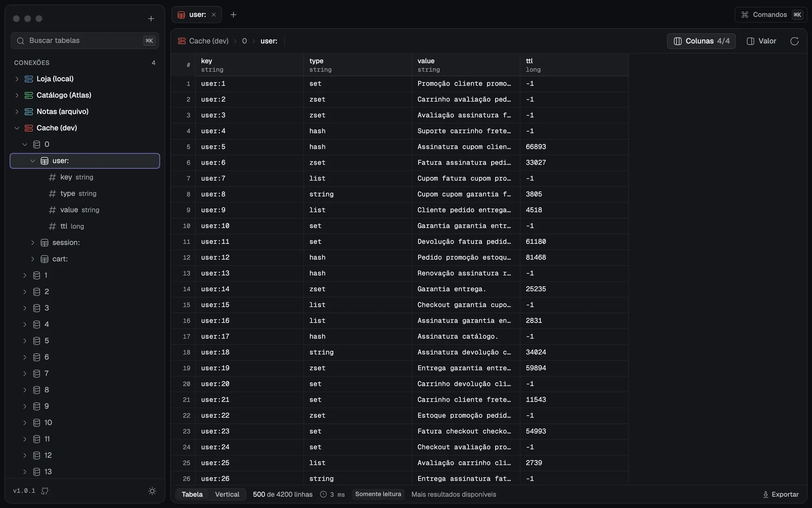Click Catálogo (Atlas) green database icon
Viewport: 812px width, 508px height.
[x=28, y=95]
